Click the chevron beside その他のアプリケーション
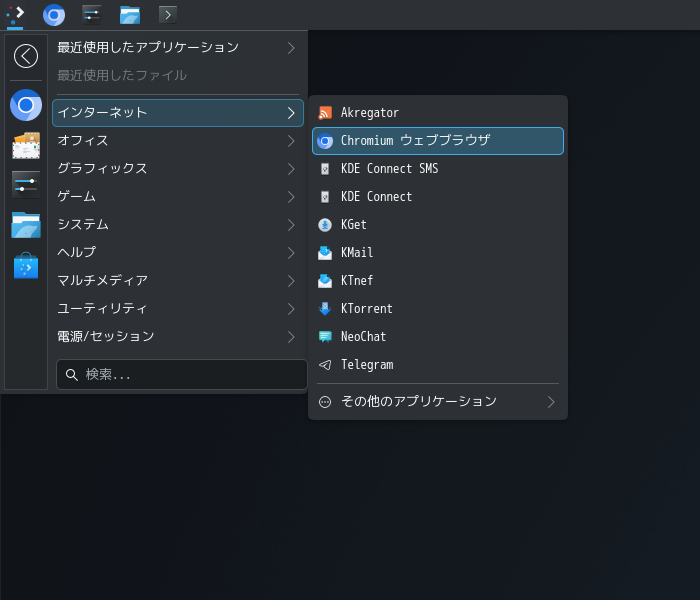The width and height of the screenshot is (700, 600). [551, 402]
